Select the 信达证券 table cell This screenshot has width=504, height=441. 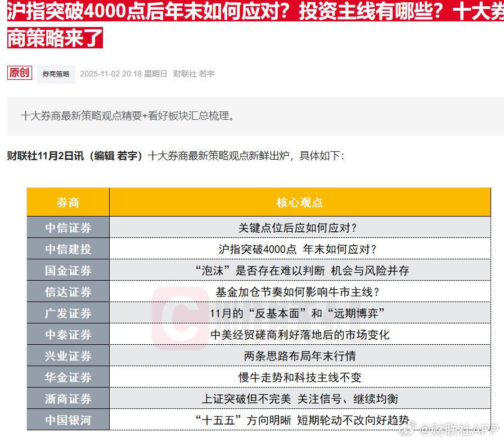[x=67, y=292]
